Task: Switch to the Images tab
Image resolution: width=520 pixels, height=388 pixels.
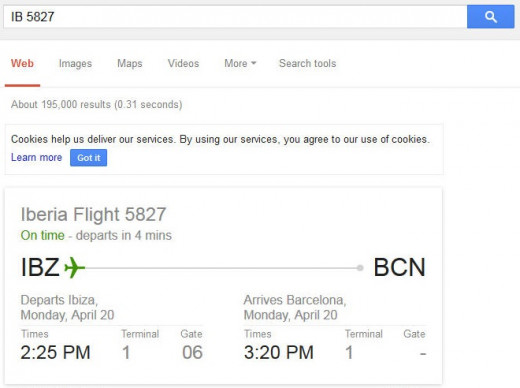Action: (75, 63)
